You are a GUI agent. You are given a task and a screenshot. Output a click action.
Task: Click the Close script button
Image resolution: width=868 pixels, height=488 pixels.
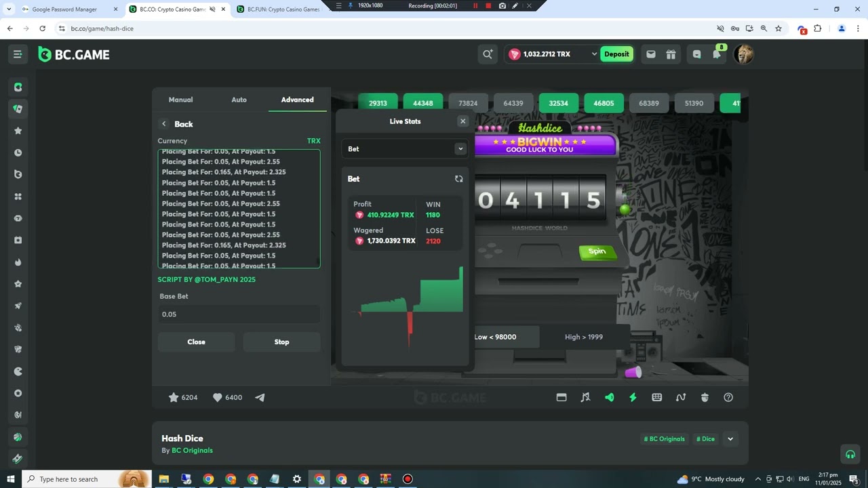point(196,342)
